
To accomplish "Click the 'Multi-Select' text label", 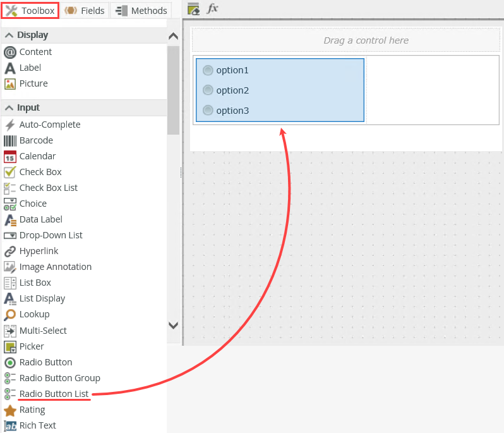I will [43, 331].
